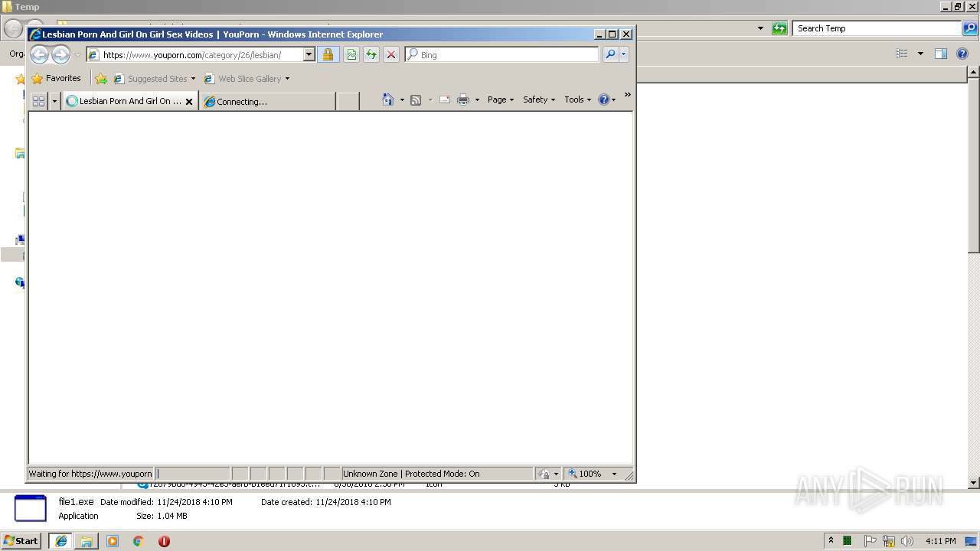
Task: Click Windows Media Player icon on taskbar
Action: click(113, 541)
